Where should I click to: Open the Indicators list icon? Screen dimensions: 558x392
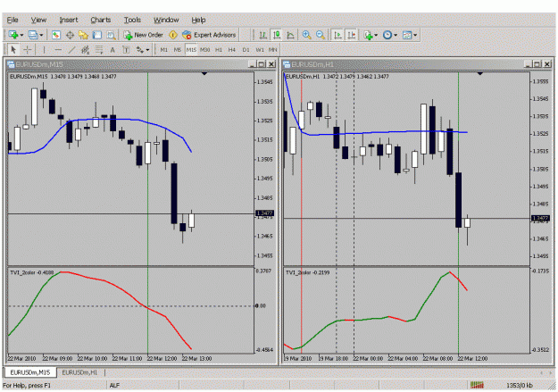(369, 35)
